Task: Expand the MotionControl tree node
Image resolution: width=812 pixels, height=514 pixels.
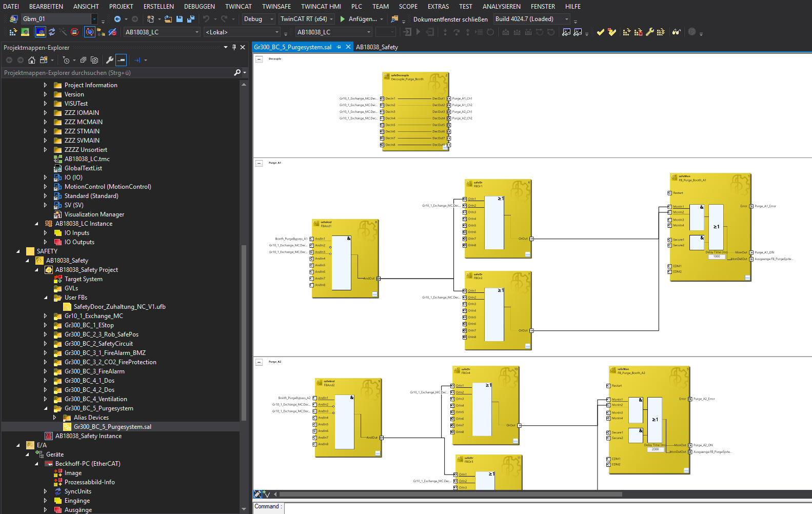Action: 45,187
